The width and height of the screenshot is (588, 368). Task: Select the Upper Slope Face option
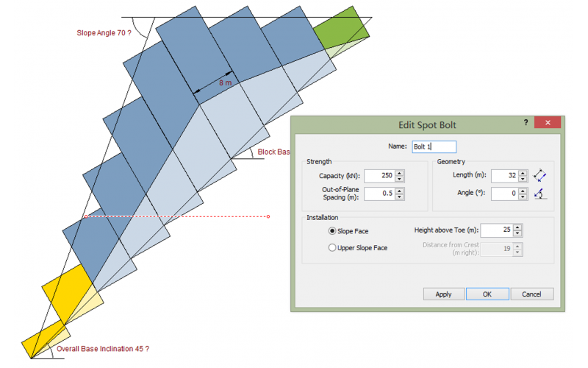pyautogui.click(x=333, y=248)
